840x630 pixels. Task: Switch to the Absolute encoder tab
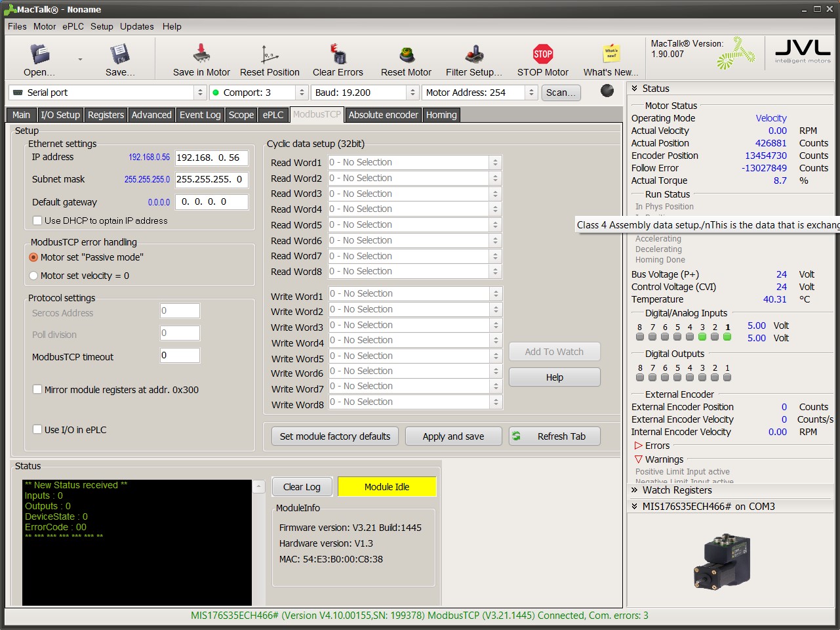[383, 115]
